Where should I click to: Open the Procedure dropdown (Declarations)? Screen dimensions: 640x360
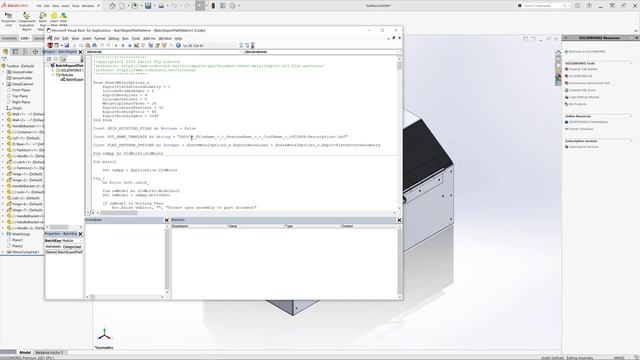click(398, 52)
